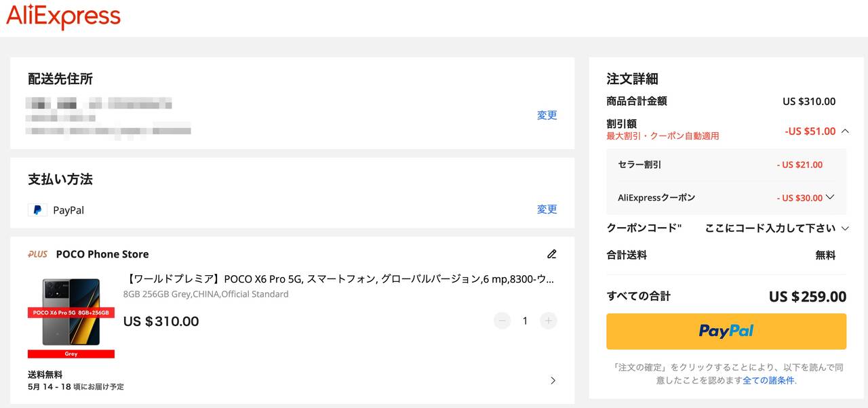Viewport: 868px width, 408px height.
Task: Click the PayPal icon under 支払い方法
Action: (37, 210)
